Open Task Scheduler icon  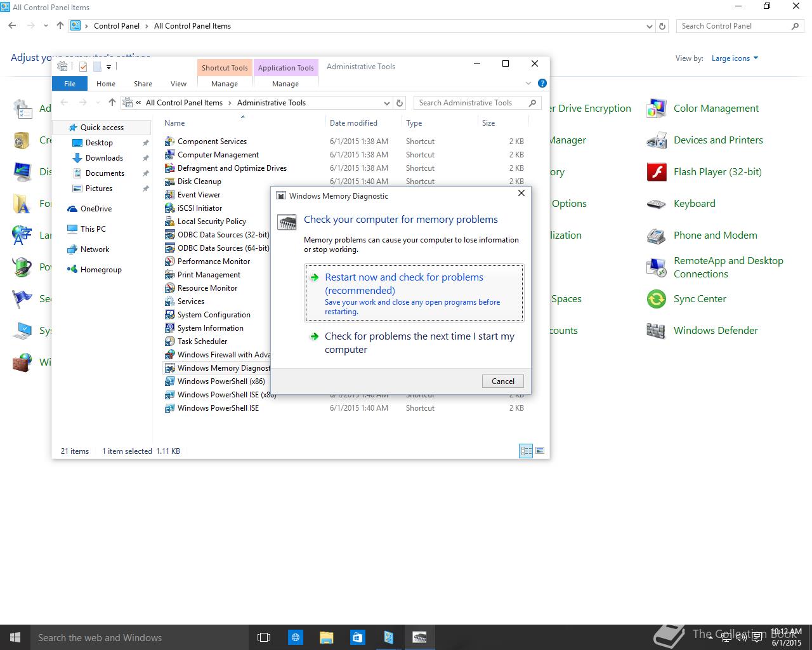pyautogui.click(x=169, y=341)
